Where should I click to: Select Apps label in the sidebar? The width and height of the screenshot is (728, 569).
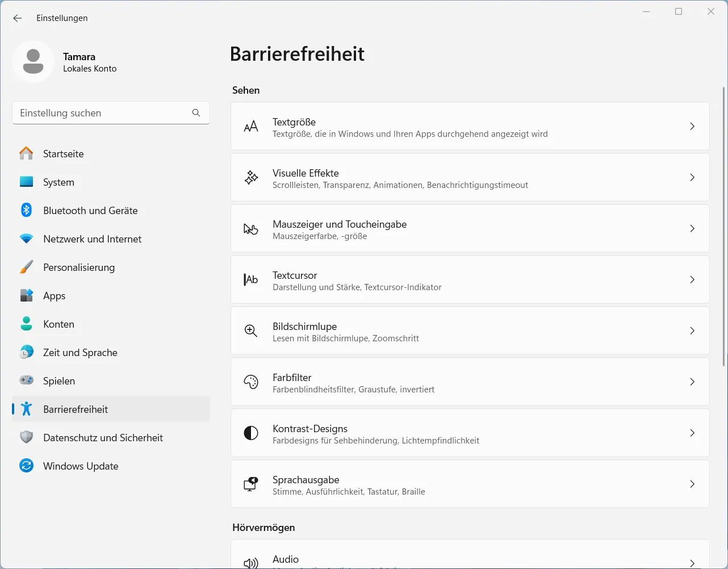click(x=55, y=296)
